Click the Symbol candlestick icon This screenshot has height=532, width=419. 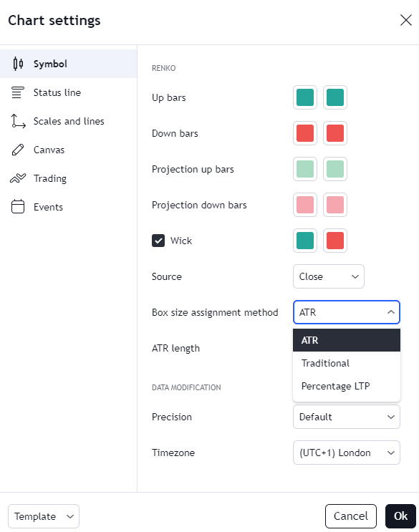[x=18, y=64]
